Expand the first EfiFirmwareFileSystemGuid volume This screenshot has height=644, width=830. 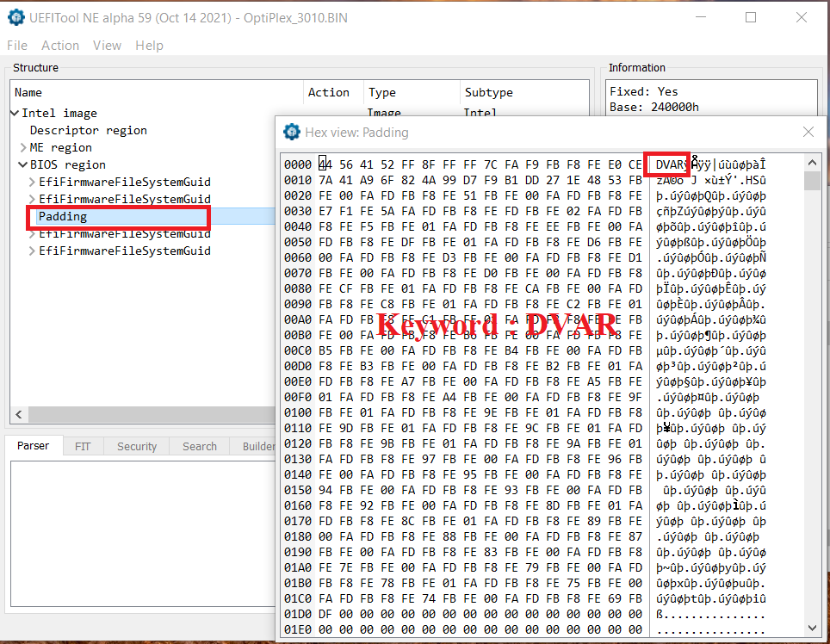(x=33, y=182)
